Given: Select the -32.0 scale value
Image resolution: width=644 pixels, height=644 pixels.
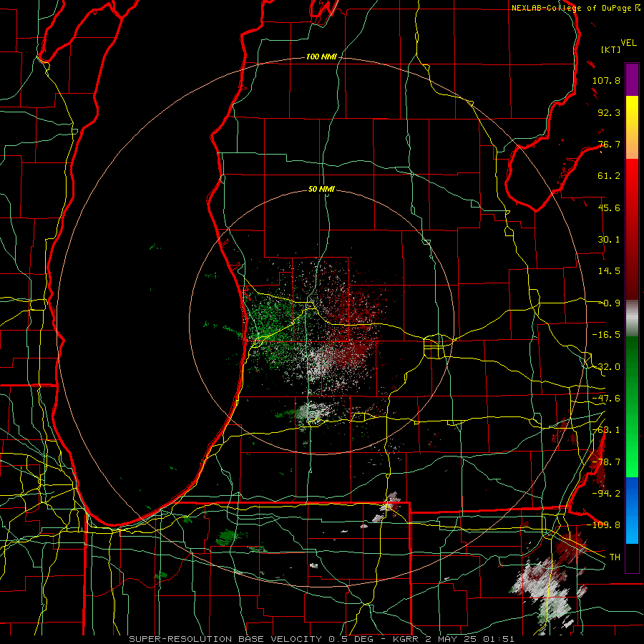Looking at the screenshot, I should pyautogui.click(x=606, y=367).
